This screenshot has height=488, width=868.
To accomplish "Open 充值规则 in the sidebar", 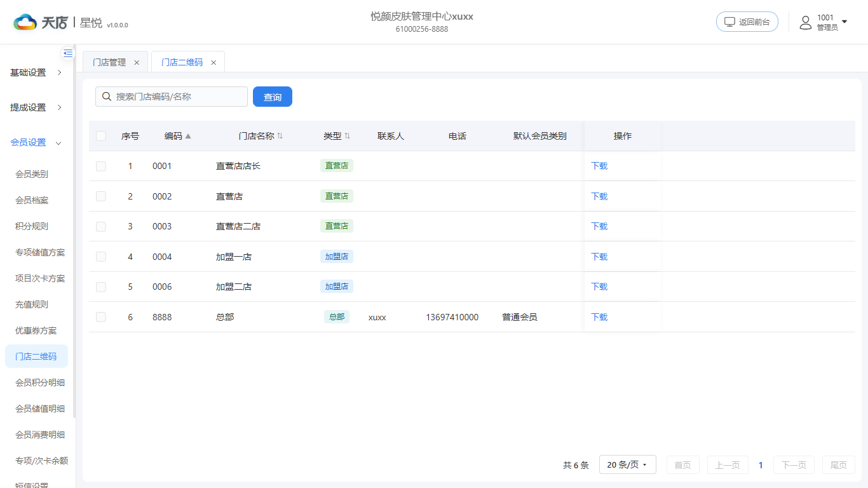I will click(x=32, y=304).
